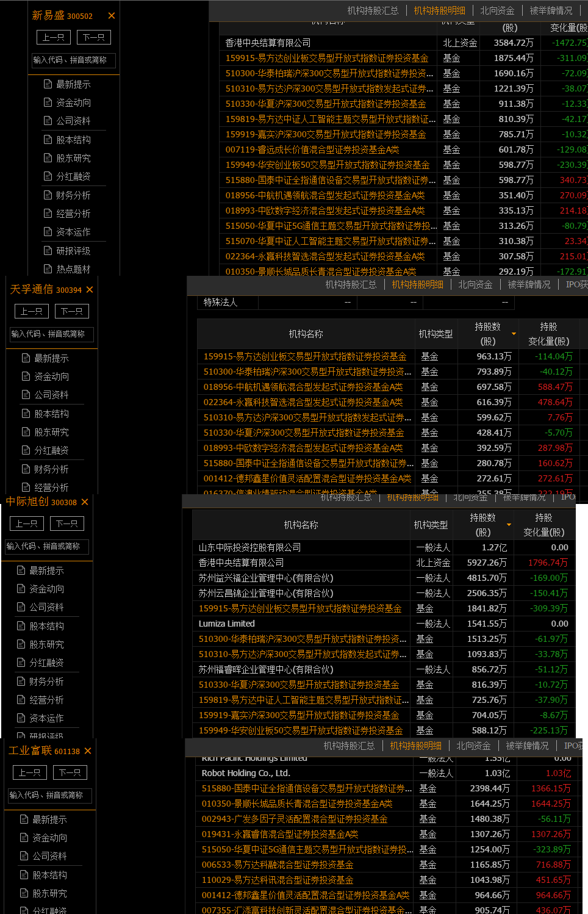The image size is (588, 914).
Task: Click the 最新提示 document icon in 新易盛 sidebar
Action: [x=48, y=84]
